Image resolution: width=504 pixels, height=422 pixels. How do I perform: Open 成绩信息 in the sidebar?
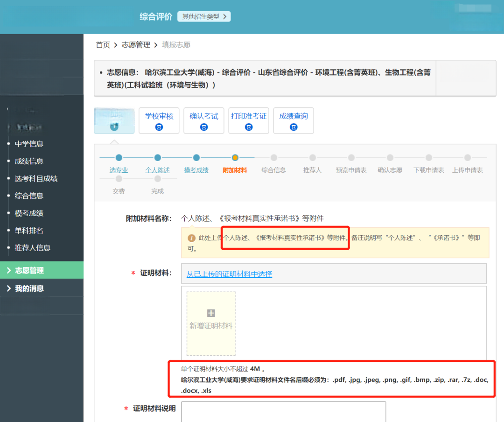pyautogui.click(x=29, y=161)
